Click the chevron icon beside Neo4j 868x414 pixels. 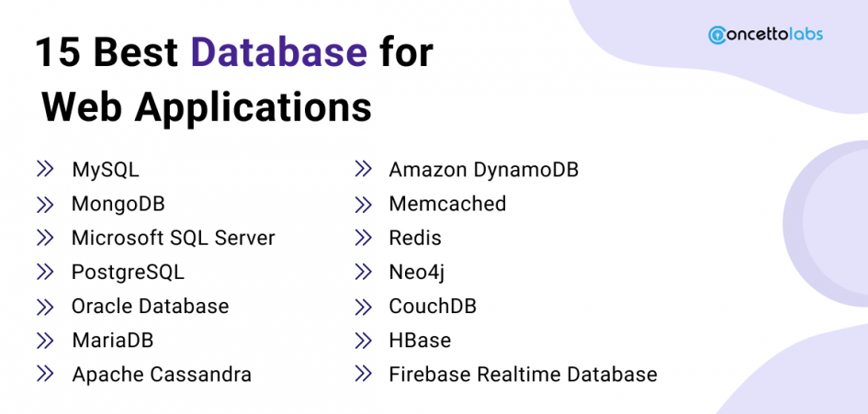pos(363,272)
